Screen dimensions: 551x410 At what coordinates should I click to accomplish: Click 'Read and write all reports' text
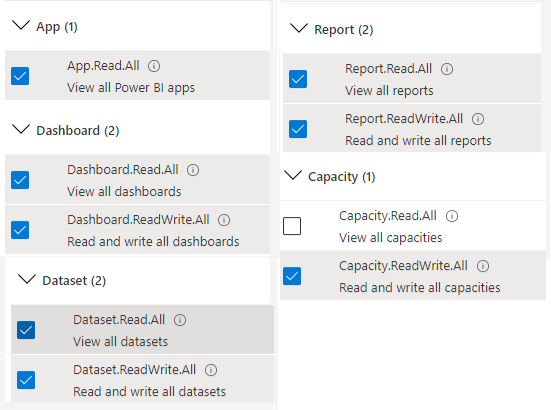click(x=418, y=141)
